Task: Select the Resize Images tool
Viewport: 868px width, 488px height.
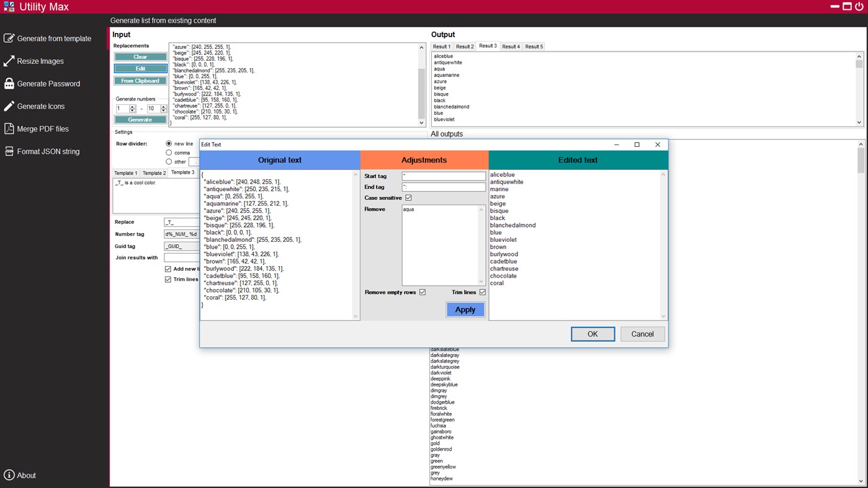Action: (39, 61)
